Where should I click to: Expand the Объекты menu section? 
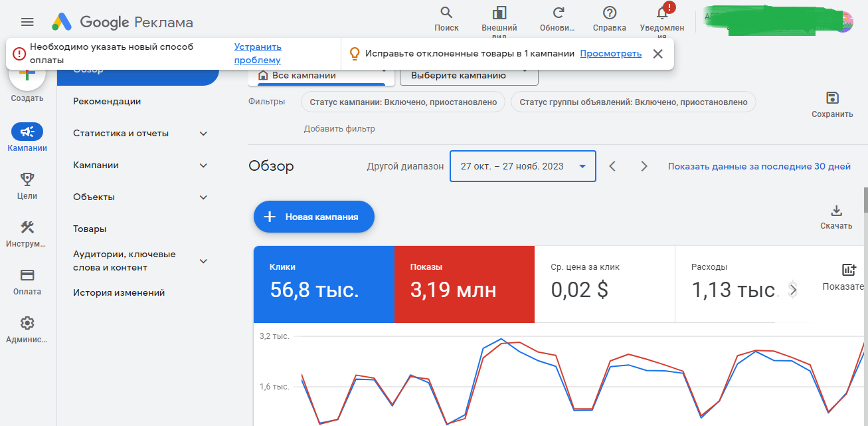[203, 197]
